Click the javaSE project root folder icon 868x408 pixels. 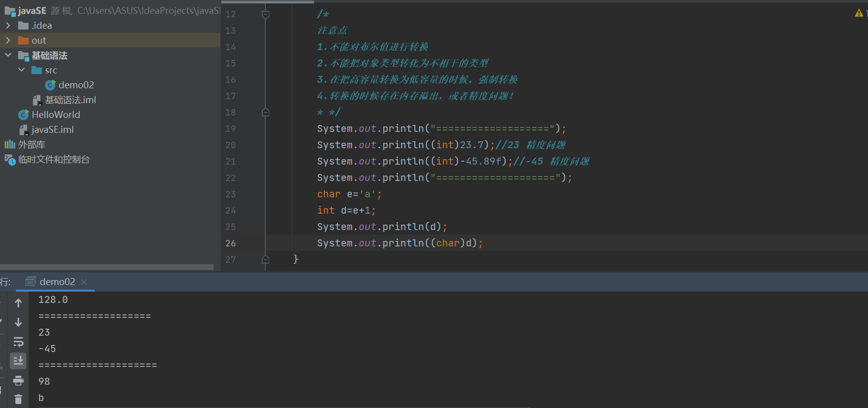click(10, 11)
